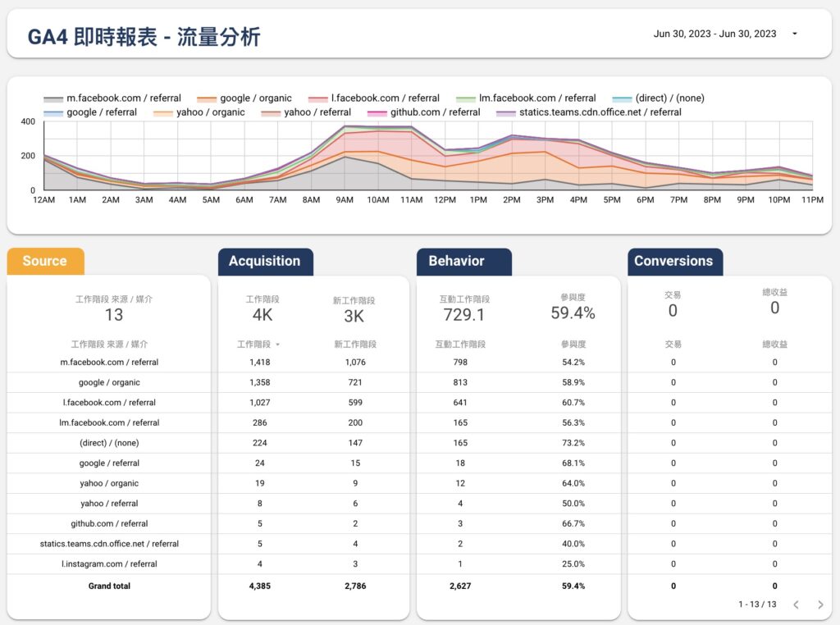Click l.facebook.com / referral source row
The height and width of the screenshot is (625, 840).
coord(109,402)
